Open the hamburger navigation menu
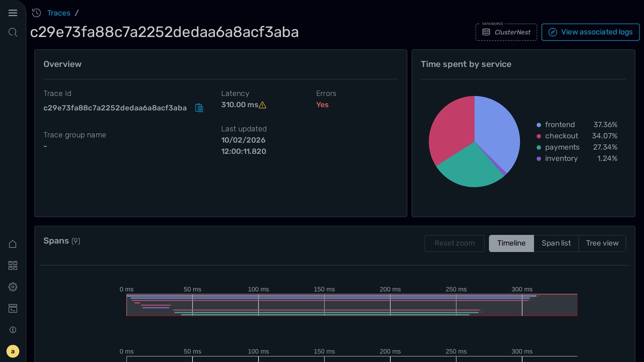The width and height of the screenshot is (644, 362). 13,13
